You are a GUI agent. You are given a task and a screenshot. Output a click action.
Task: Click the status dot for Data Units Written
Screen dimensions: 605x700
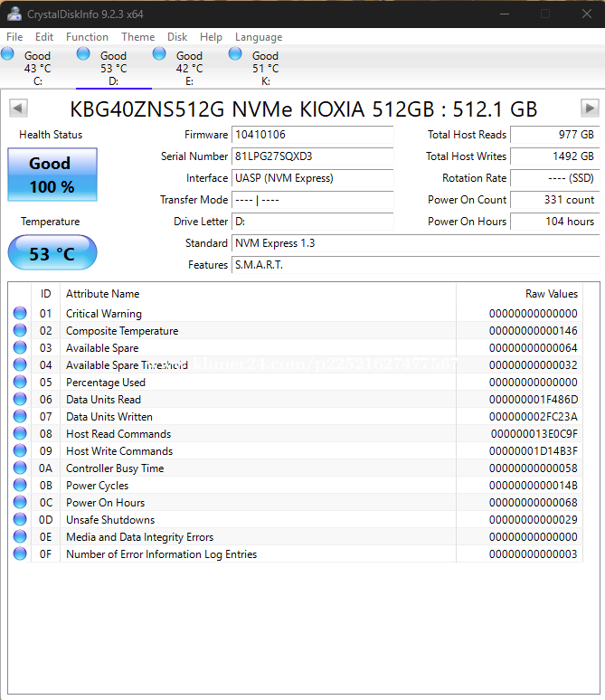coord(20,416)
